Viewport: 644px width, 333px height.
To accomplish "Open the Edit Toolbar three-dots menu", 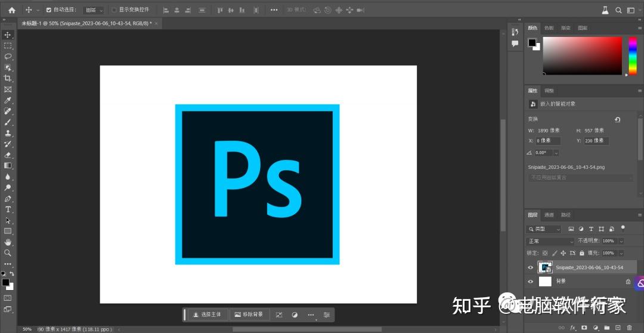I will click(7, 264).
